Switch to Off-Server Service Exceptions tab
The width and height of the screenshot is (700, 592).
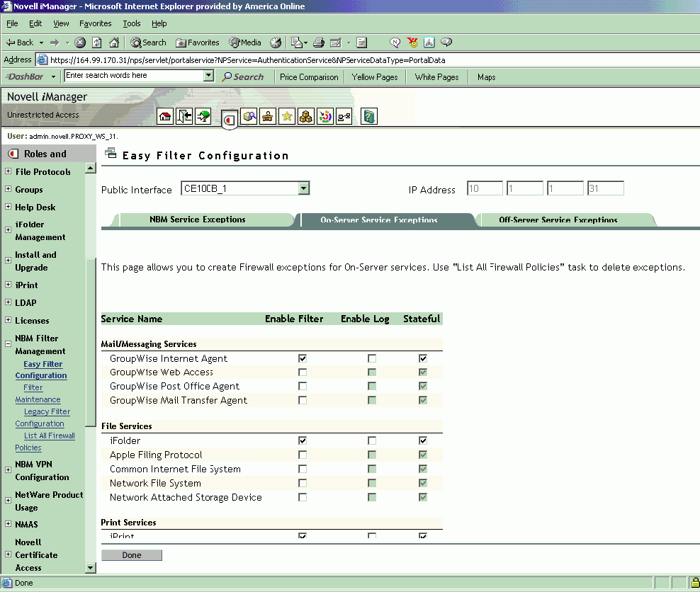click(x=558, y=220)
